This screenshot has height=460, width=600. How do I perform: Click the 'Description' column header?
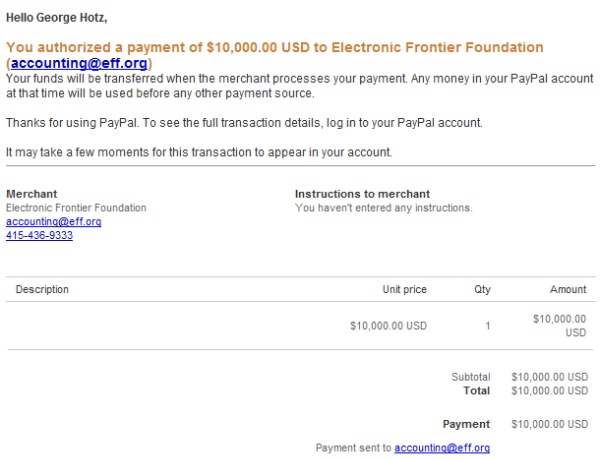(x=42, y=290)
